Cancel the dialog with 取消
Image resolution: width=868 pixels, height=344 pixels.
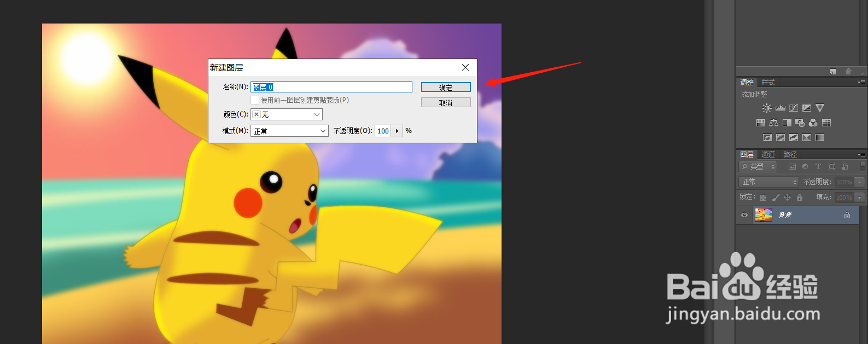click(x=446, y=102)
